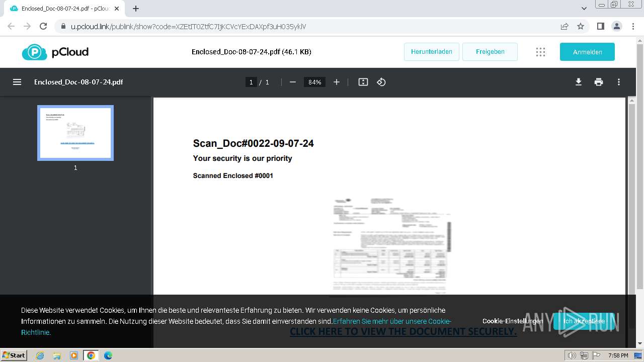
Task: Open Chrome from the taskbar
Action: (91, 355)
